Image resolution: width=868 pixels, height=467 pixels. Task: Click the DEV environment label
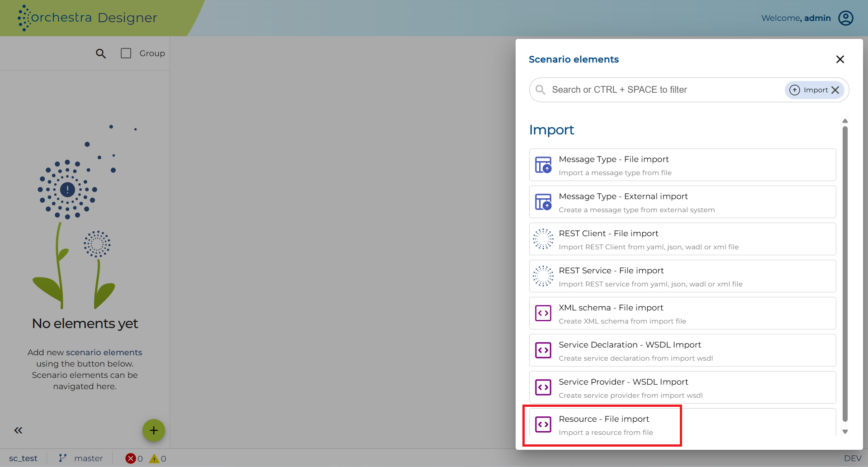pyautogui.click(x=853, y=458)
